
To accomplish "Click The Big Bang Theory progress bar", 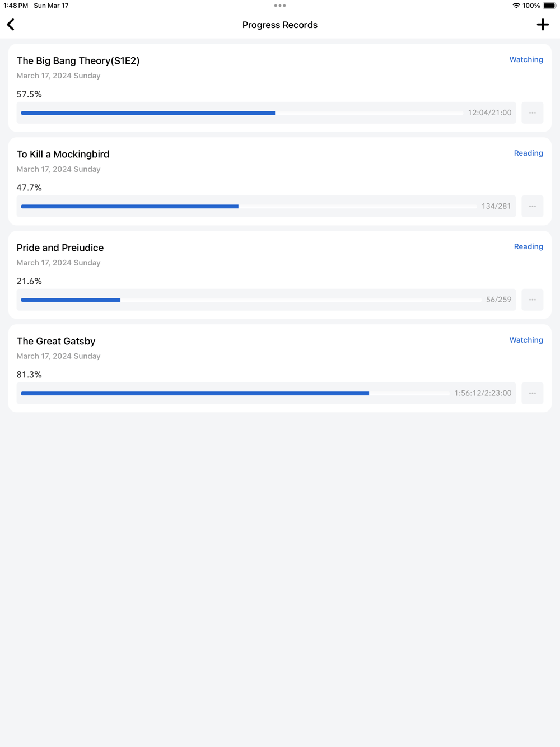I will (241, 113).
